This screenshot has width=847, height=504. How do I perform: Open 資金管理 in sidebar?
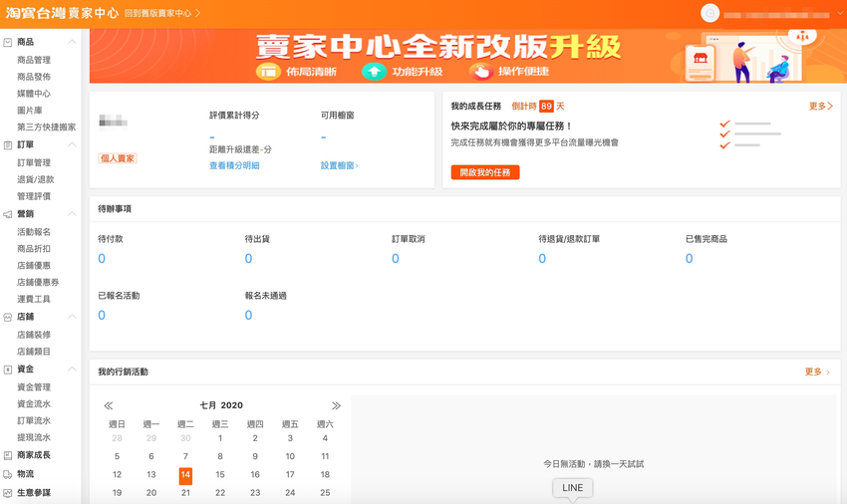(x=34, y=386)
